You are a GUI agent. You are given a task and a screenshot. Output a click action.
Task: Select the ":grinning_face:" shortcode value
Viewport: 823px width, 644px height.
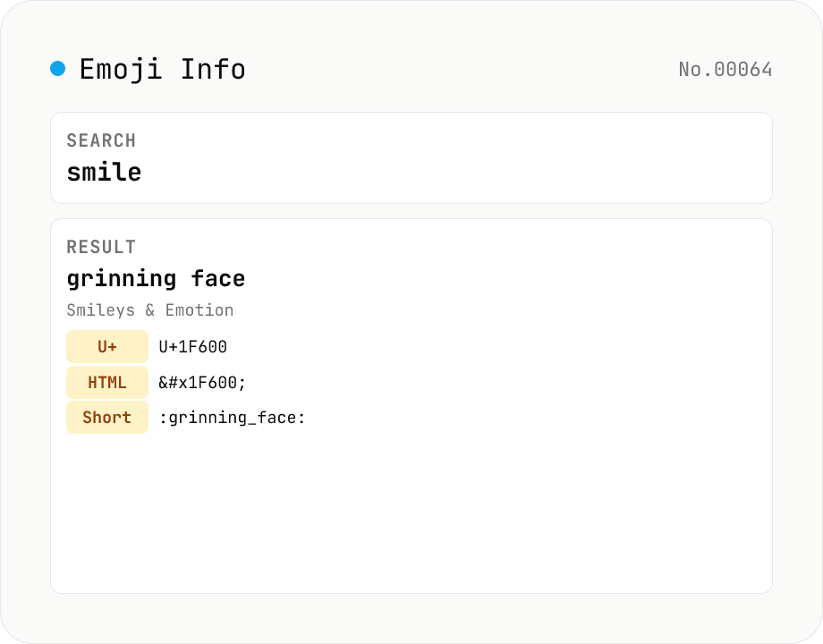click(x=232, y=418)
